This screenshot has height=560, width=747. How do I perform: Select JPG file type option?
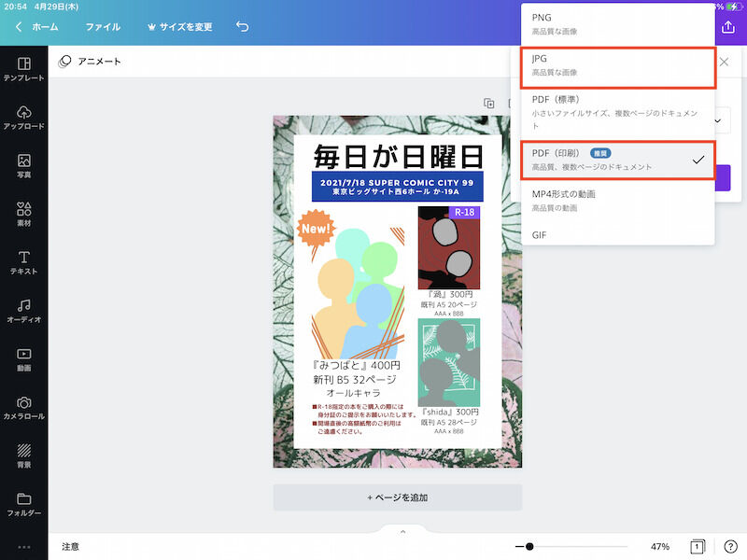(617, 65)
